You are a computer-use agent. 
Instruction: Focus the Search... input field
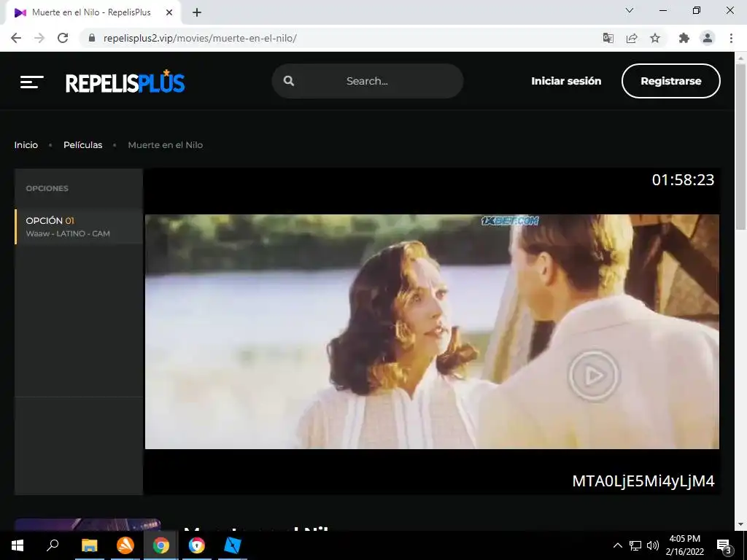pos(368,81)
